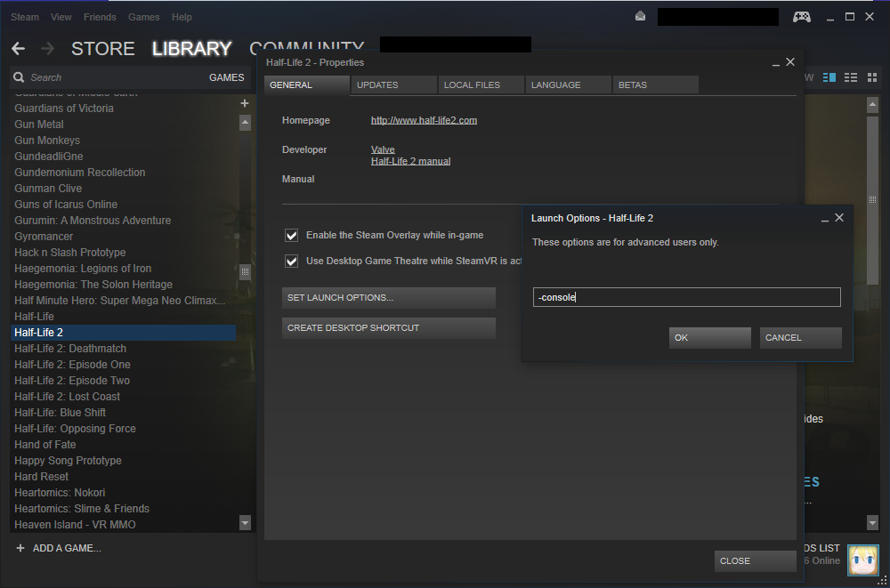Screen dimensions: 890x588
Task: Select Gun Monkeys in the list
Action: coord(123,141)
